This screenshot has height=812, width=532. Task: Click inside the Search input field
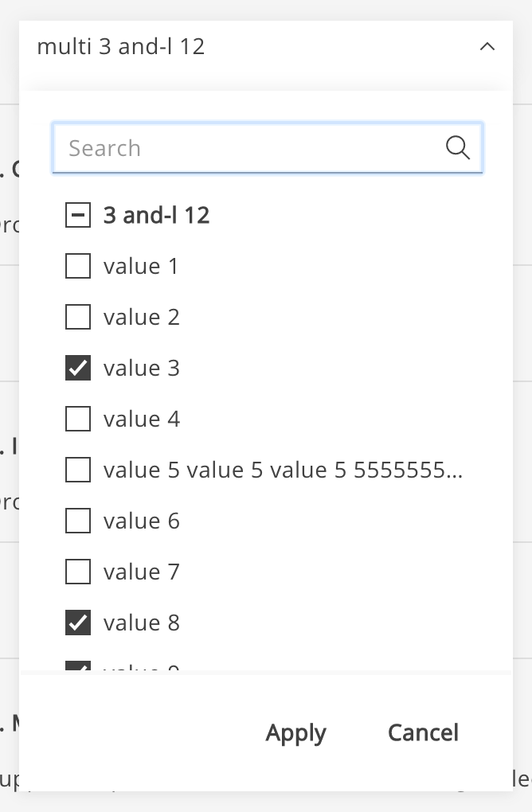(239, 147)
